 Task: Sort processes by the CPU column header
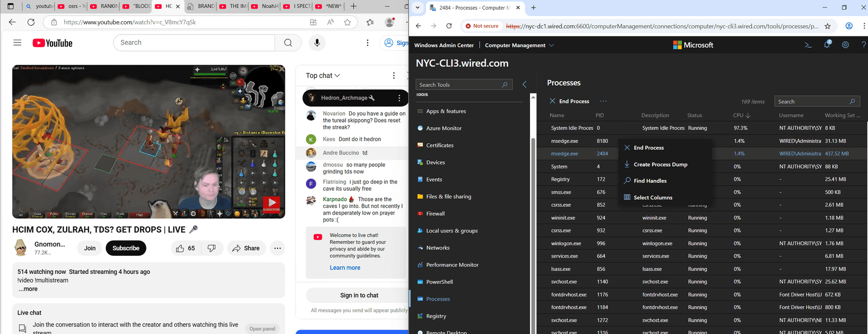coord(742,115)
